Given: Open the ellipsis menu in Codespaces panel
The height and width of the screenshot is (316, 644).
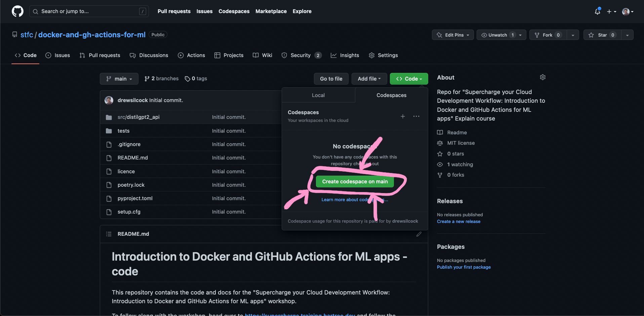Looking at the screenshot, I should 416,116.
